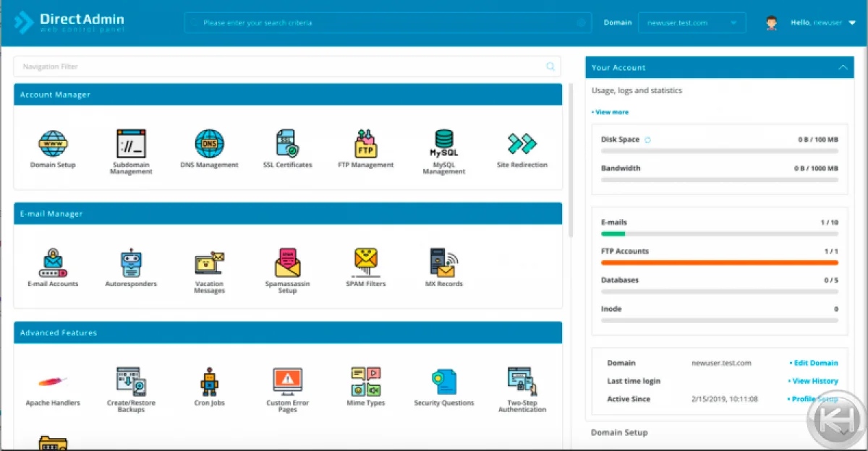Open Create/Restore Backups
868x451 pixels.
pos(131,382)
